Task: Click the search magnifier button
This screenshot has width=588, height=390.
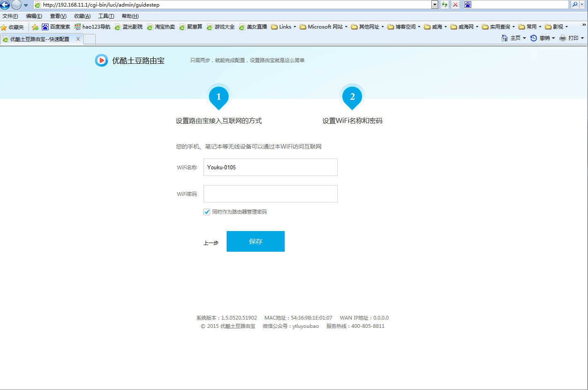Action: tap(575, 5)
